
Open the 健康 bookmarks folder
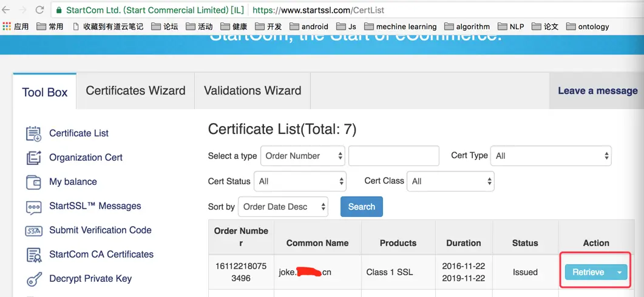pos(234,27)
